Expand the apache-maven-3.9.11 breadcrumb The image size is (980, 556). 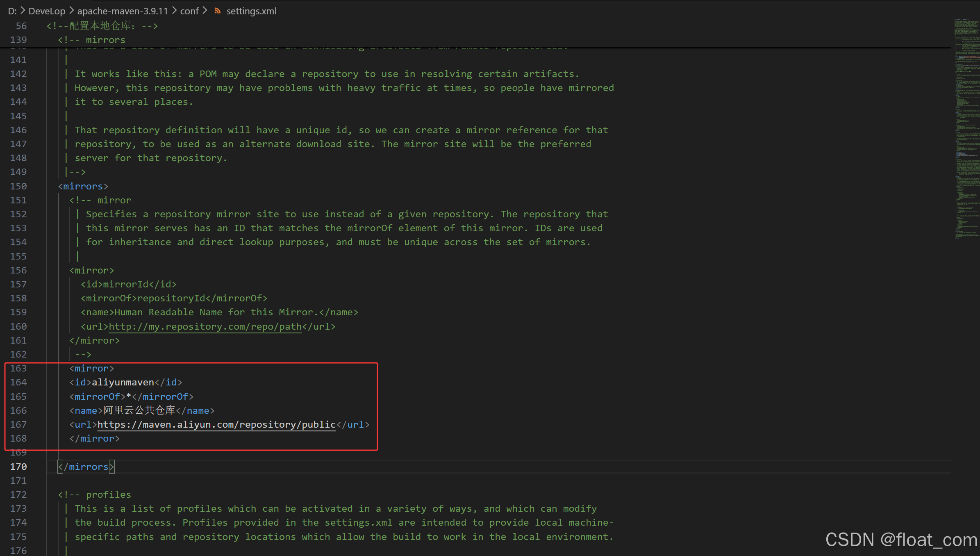pyautogui.click(x=123, y=11)
